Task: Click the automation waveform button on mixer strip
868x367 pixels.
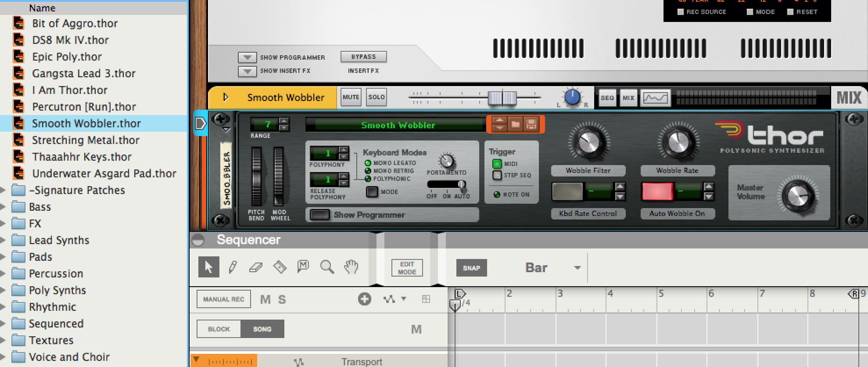Action: click(656, 98)
